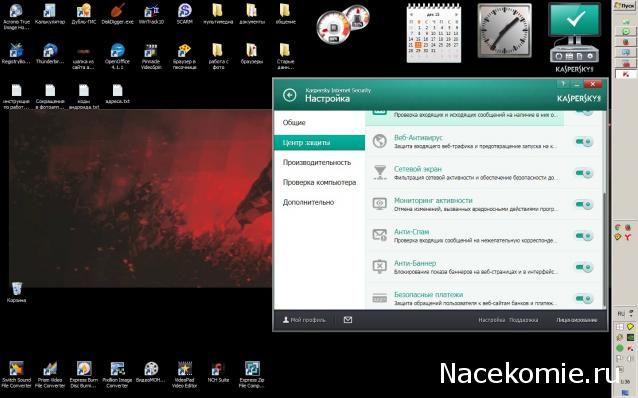Click the calendar desktop gadget
Screen dimensions: 638x398
(x=434, y=33)
